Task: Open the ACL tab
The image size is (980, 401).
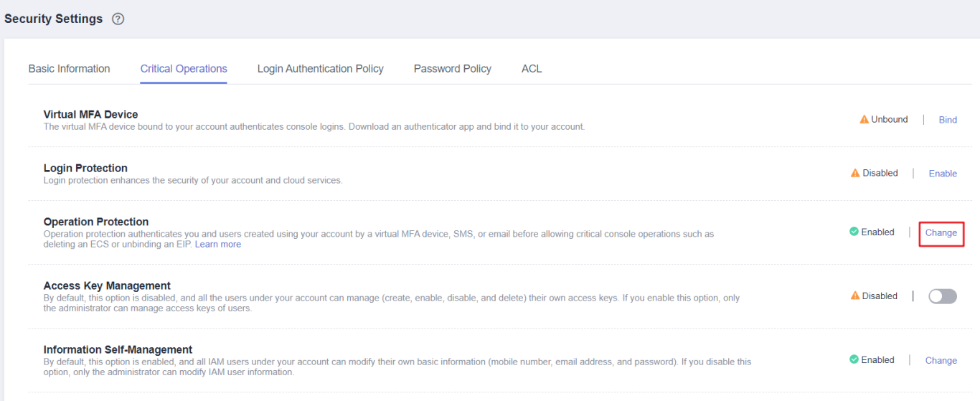Action: point(532,69)
